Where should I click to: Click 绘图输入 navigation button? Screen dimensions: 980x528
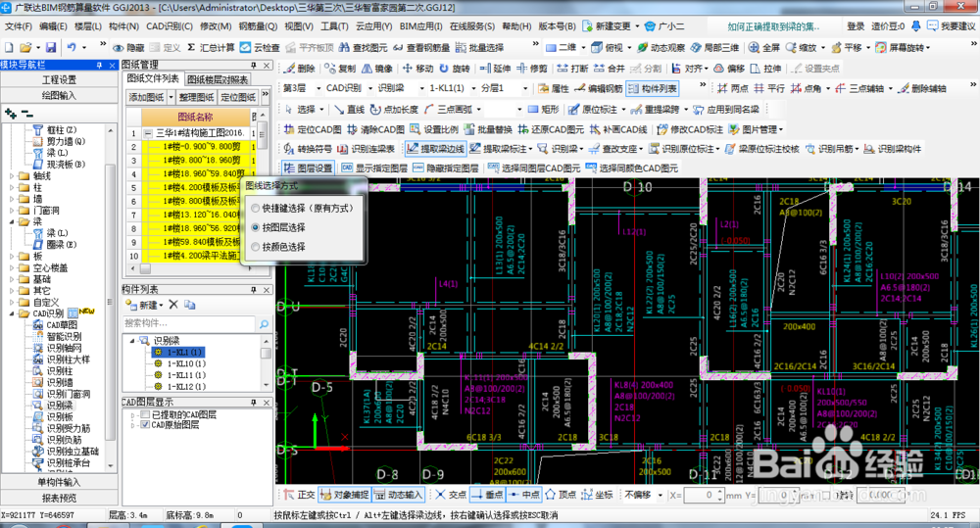pyautogui.click(x=60, y=95)
